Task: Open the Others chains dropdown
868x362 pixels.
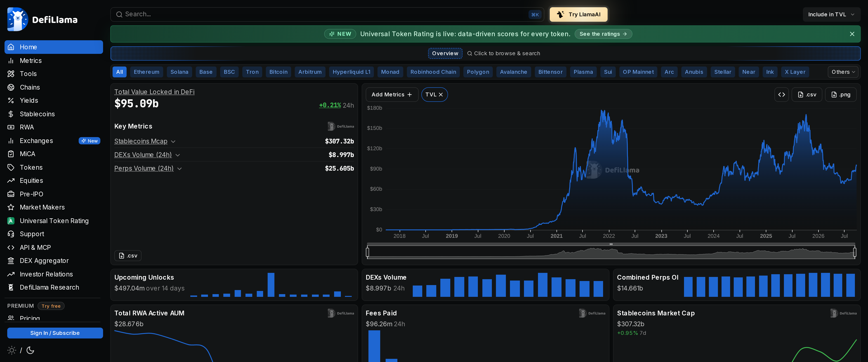Action: pos(843,72)
